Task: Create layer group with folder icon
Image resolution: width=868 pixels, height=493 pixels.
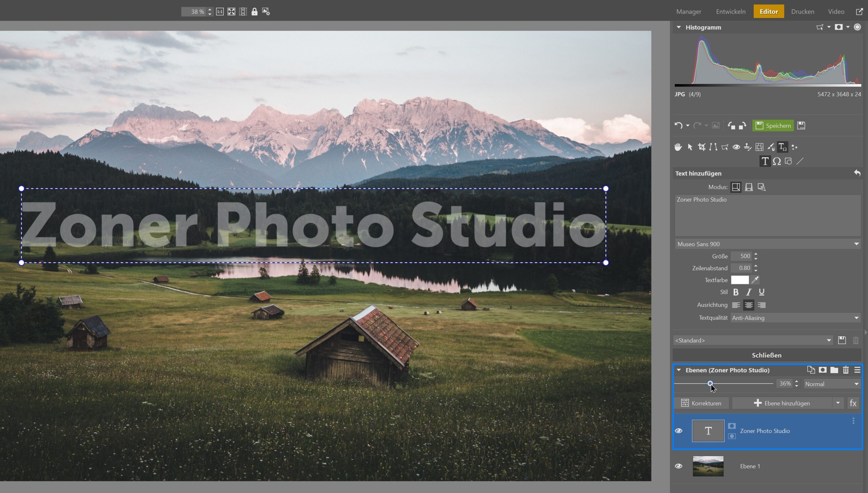Action: point(834,370)
